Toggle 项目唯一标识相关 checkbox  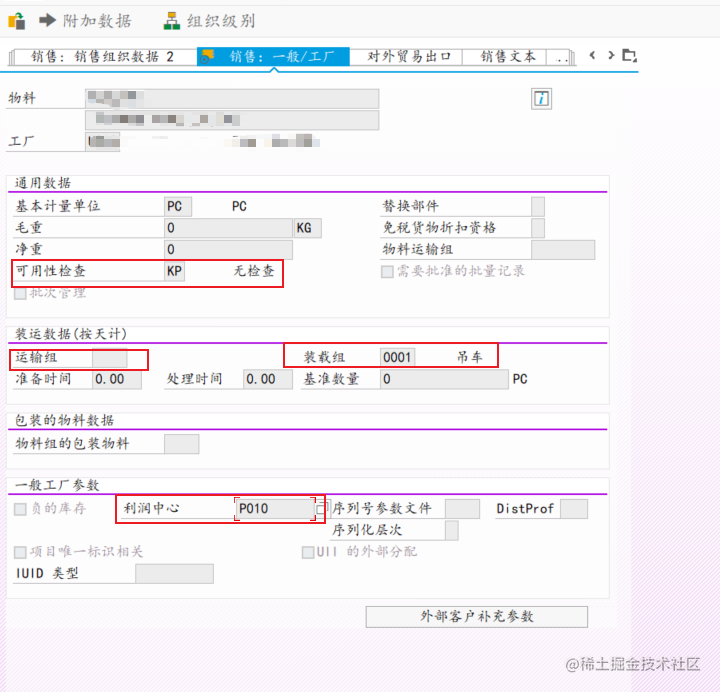click(20, 552)
